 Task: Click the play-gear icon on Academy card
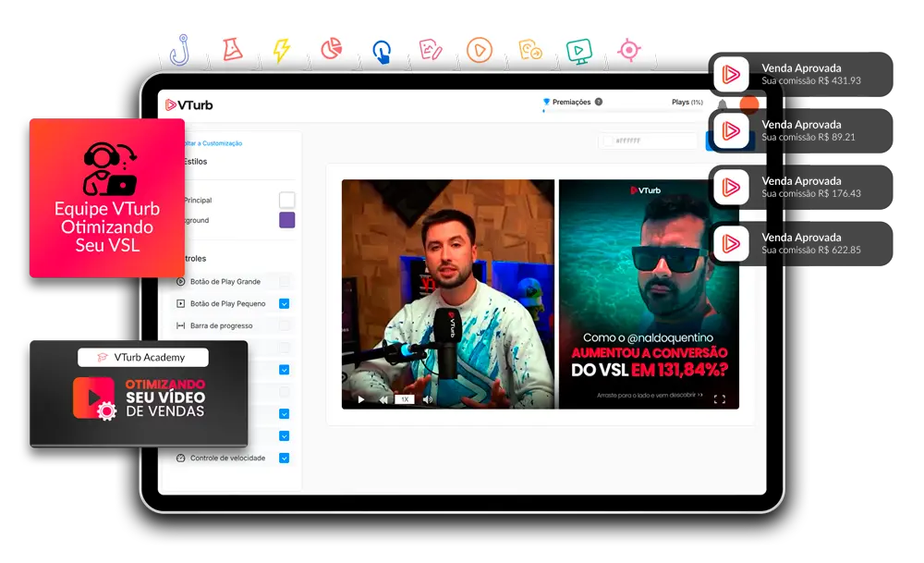94,399
